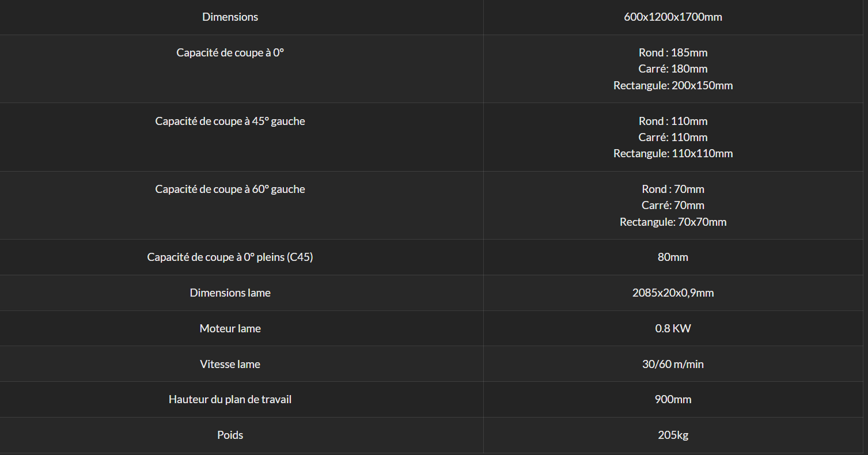
Task: Click the Capacité de coupe à 45° gauche label
Action: click(230, 121)
